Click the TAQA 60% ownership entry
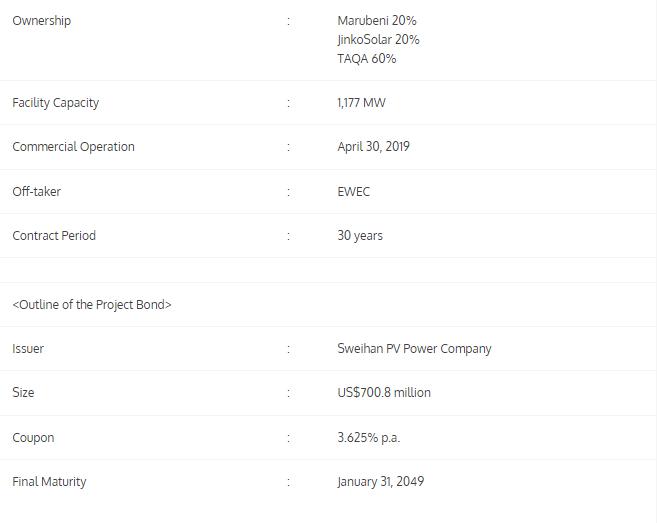657x523 pixels. pos(367,59)
